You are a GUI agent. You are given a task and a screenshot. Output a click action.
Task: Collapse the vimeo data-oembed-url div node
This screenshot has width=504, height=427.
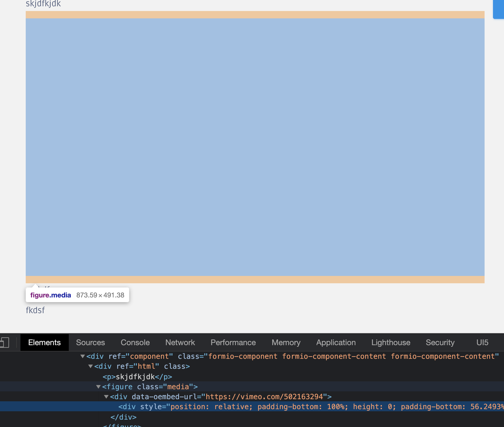point(106,397)
